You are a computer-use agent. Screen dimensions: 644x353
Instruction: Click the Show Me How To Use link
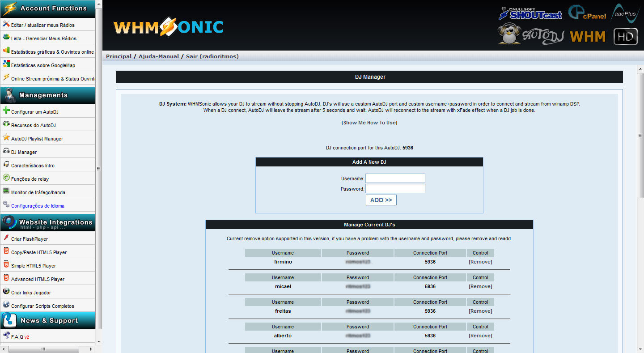point(369,123)
